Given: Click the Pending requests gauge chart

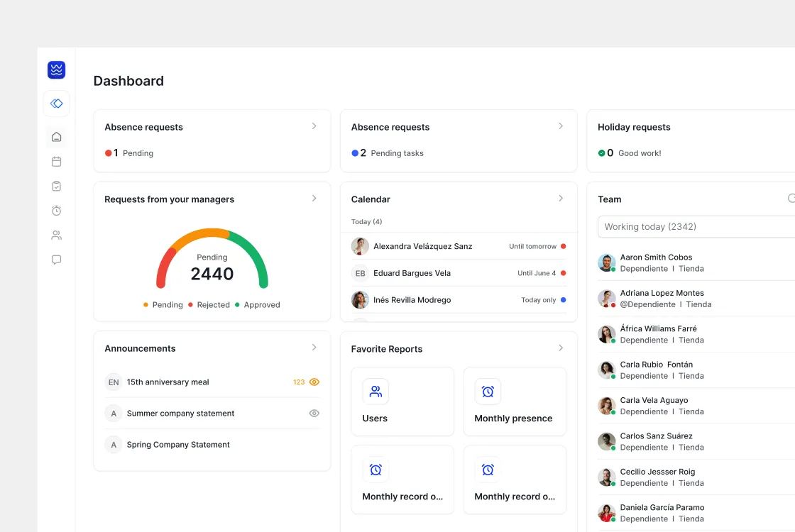Looking at the screenshot, I should click(x=212, y=258).
